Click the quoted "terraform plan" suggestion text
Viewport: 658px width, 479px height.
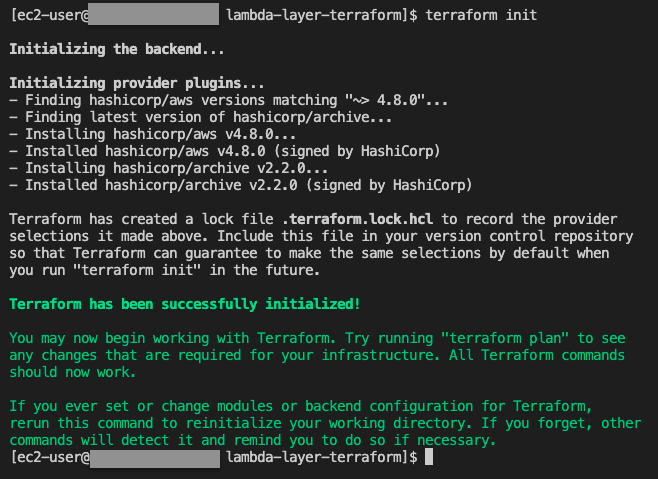pos(505,338)
